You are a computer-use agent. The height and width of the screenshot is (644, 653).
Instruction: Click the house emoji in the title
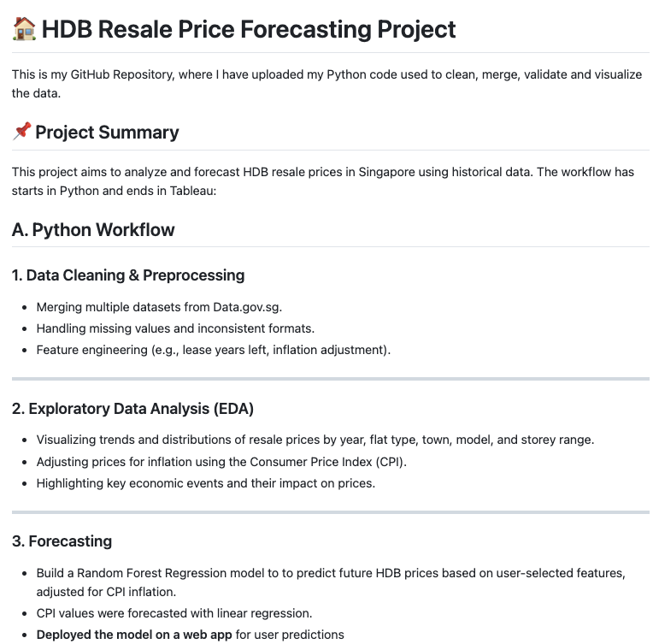23,29
